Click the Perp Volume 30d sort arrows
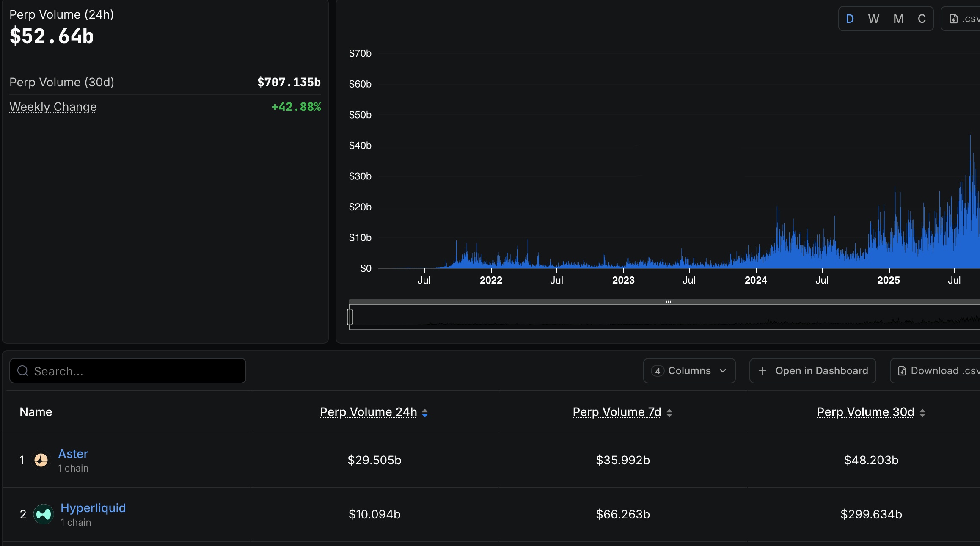 point(922,413)
